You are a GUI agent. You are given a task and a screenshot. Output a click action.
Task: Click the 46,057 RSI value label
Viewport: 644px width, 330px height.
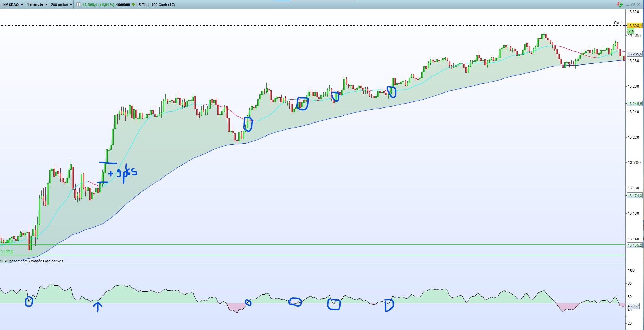click(x=633, y=306)
